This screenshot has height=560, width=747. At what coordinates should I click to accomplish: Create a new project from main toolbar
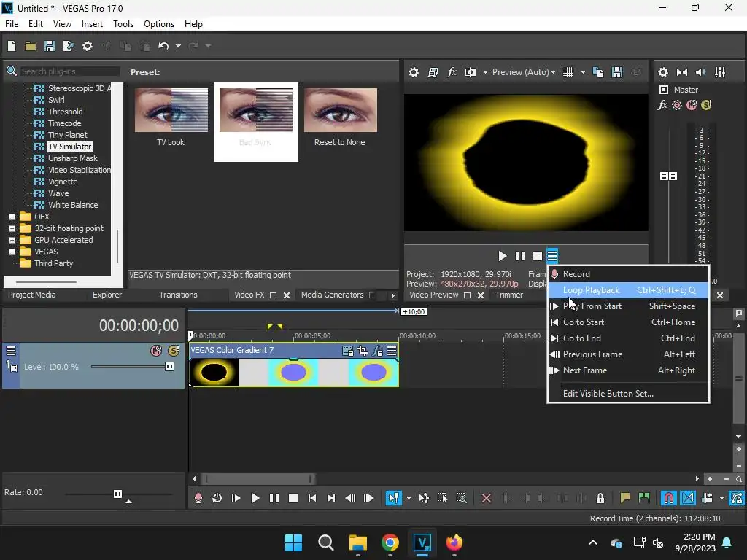[x=12, y=46]
